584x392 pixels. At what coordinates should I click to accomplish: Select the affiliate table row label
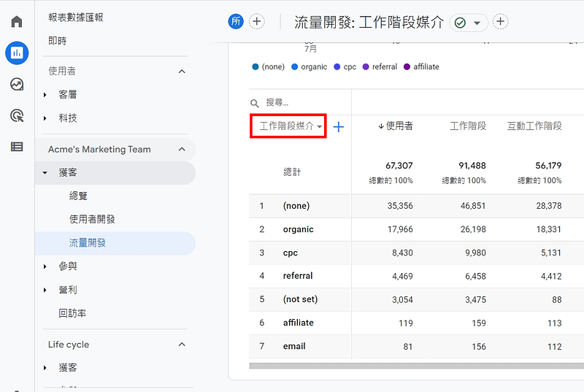click(x=298, y=323)
